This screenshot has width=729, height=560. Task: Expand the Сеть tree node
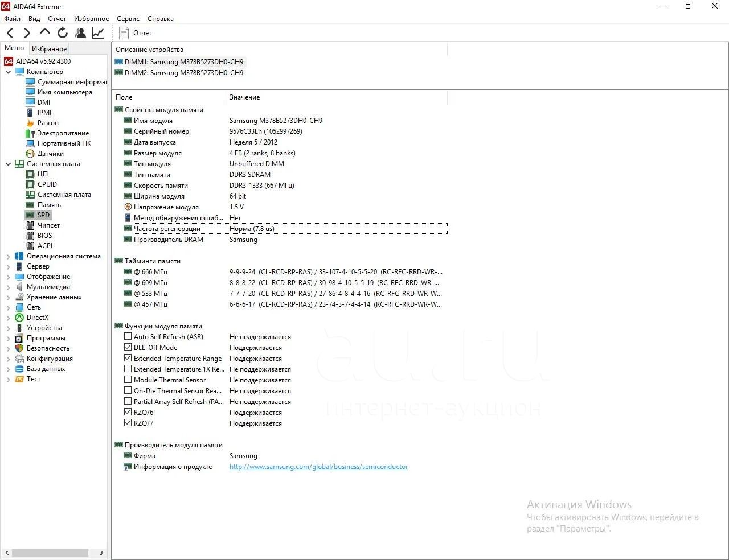pos(9,308)
